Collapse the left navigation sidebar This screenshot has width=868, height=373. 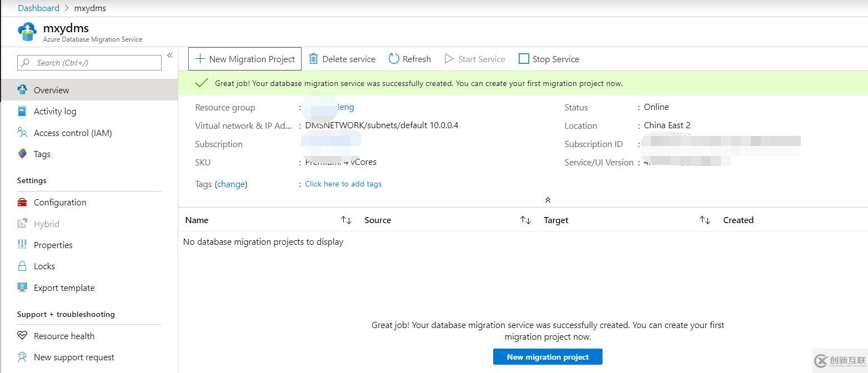point(170,55)
